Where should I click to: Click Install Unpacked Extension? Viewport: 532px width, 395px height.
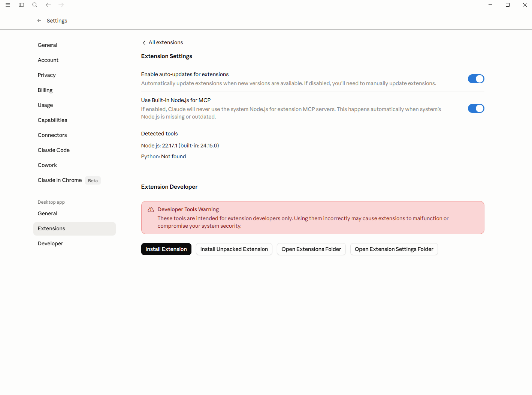tap(234, 249)
